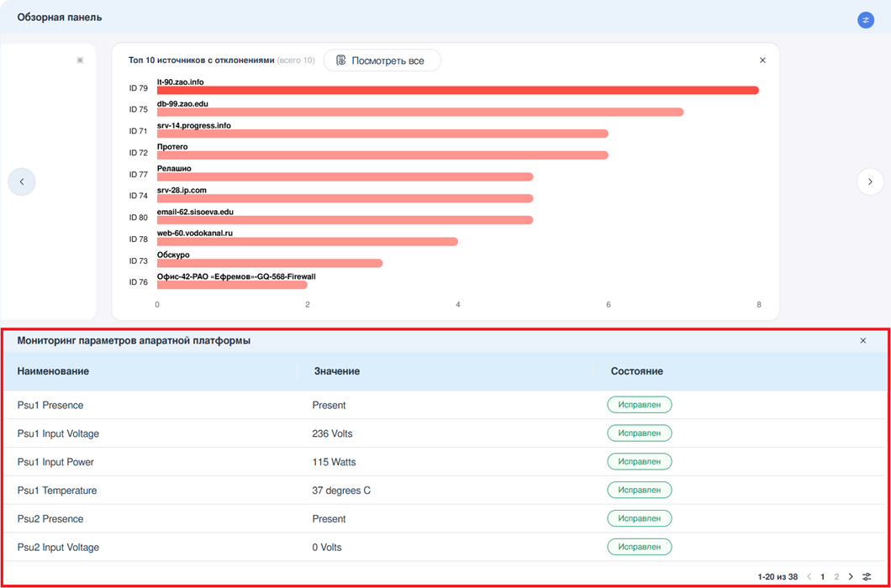This screenshot has width=891, height=588.
Task: Close the Top 10 sources widget
Action: pos(762,60)
